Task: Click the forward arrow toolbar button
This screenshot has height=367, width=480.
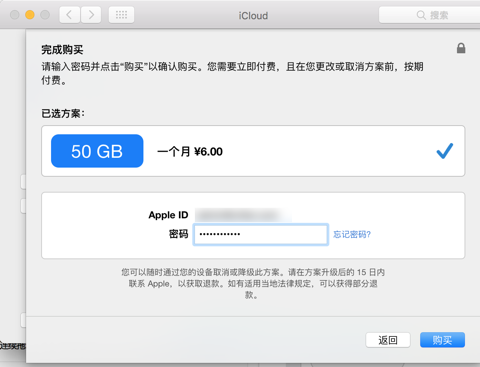Action: (x=91, y=15)
